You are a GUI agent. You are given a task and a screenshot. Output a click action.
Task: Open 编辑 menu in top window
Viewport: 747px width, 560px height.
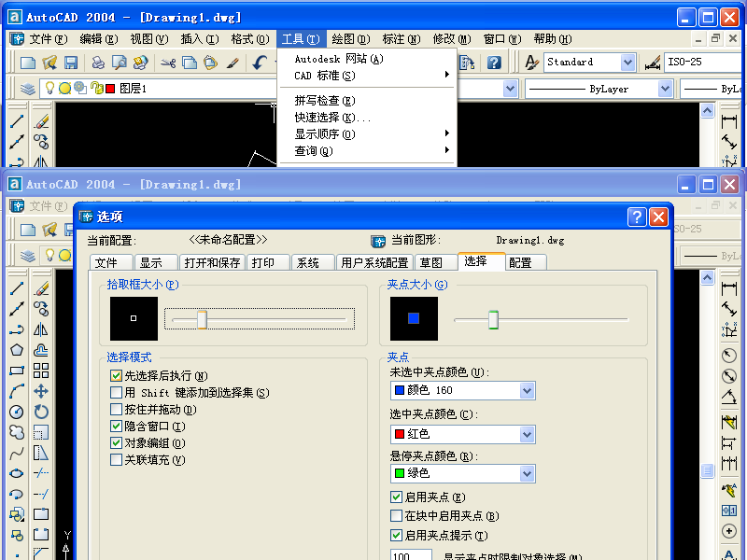[99, 39]
